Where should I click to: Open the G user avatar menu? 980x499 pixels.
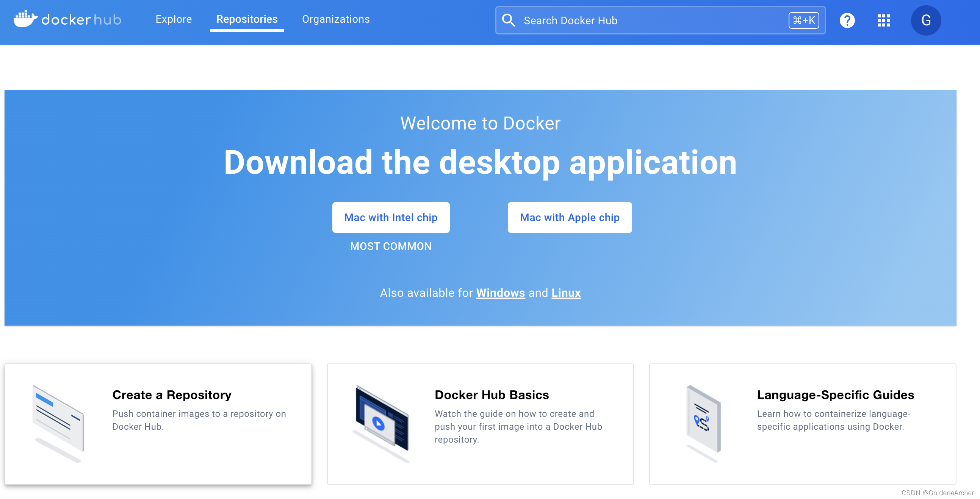925,20
